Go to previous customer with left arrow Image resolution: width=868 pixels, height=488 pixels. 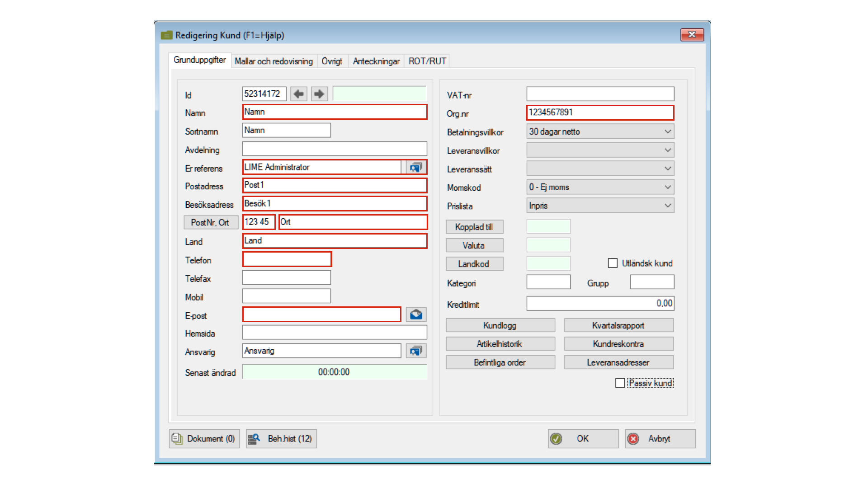point(298,94)
